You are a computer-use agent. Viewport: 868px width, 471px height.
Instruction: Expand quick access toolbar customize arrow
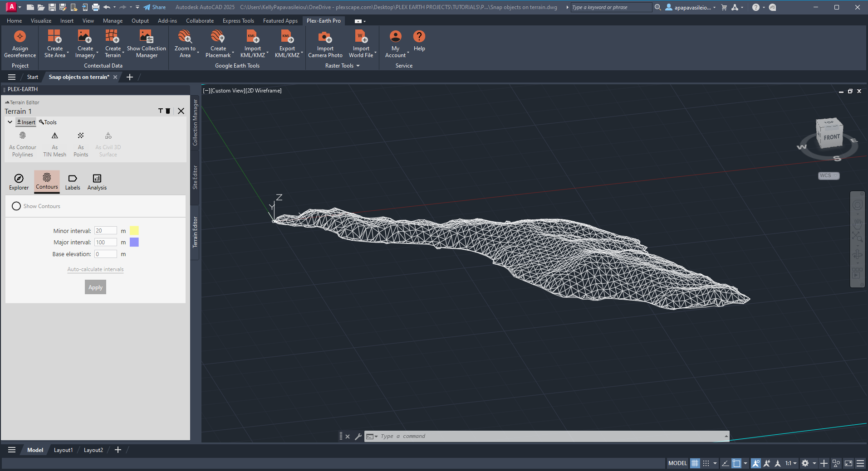click(137, 7)
